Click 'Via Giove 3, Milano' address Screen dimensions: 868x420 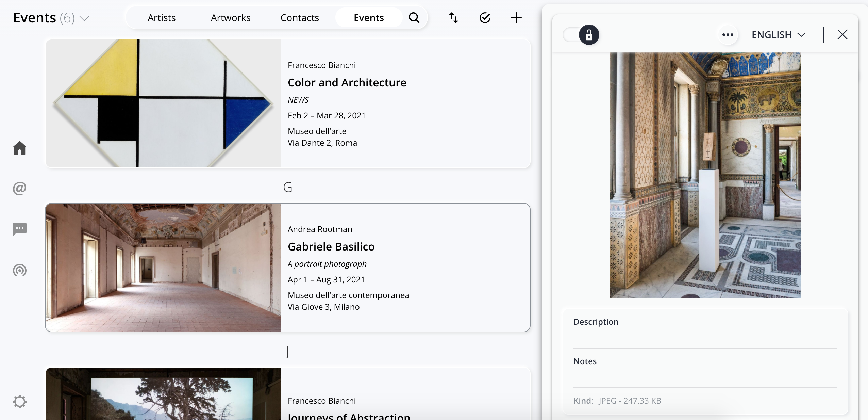point(323,307)
